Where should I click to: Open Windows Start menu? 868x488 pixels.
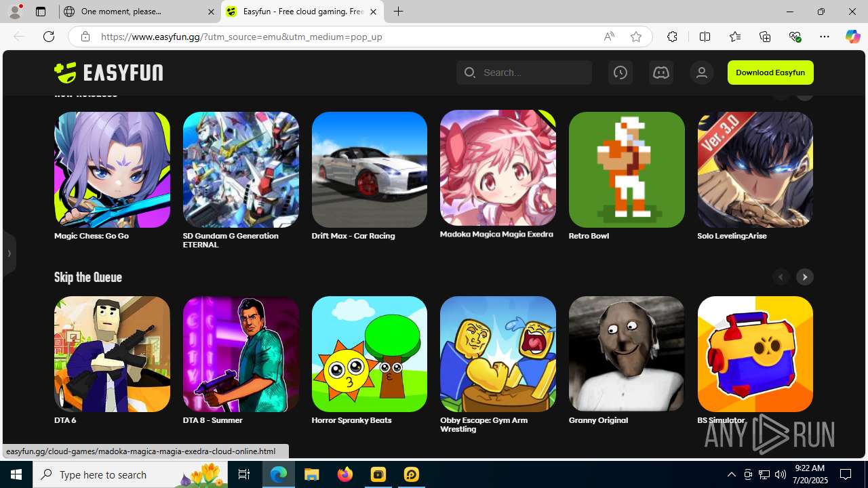coord(16,474)
